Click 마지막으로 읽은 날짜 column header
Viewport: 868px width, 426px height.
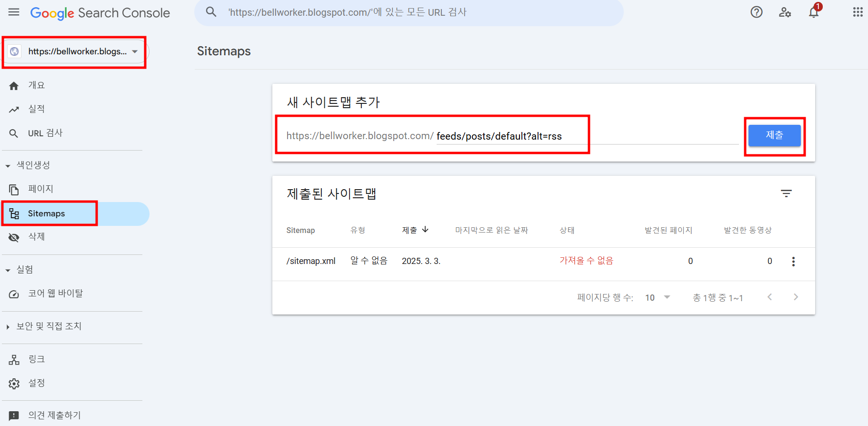[x=491, y=230]
